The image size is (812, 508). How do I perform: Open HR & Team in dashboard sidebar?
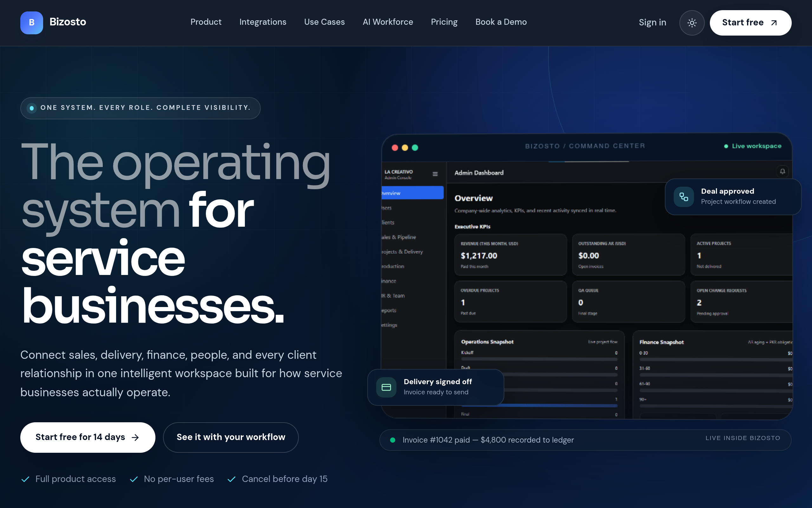393,296
